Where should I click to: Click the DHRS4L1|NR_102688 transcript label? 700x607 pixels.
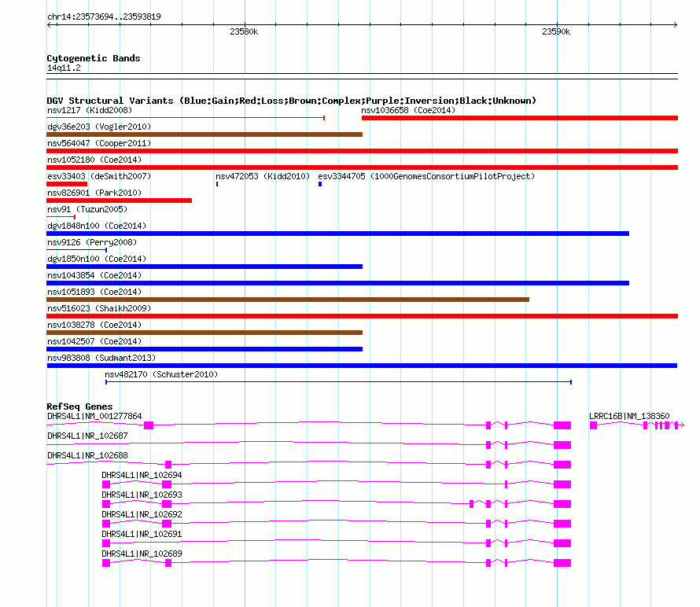[87, 455]
